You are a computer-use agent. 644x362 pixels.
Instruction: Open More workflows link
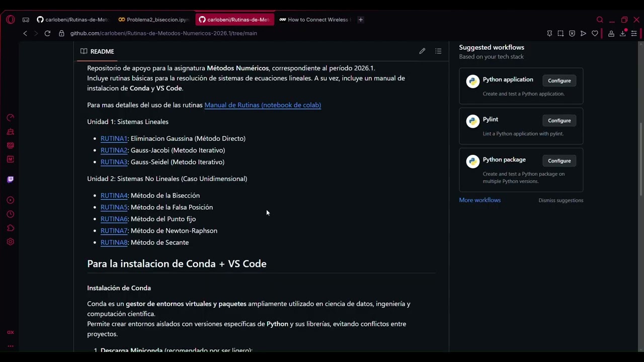479,200
